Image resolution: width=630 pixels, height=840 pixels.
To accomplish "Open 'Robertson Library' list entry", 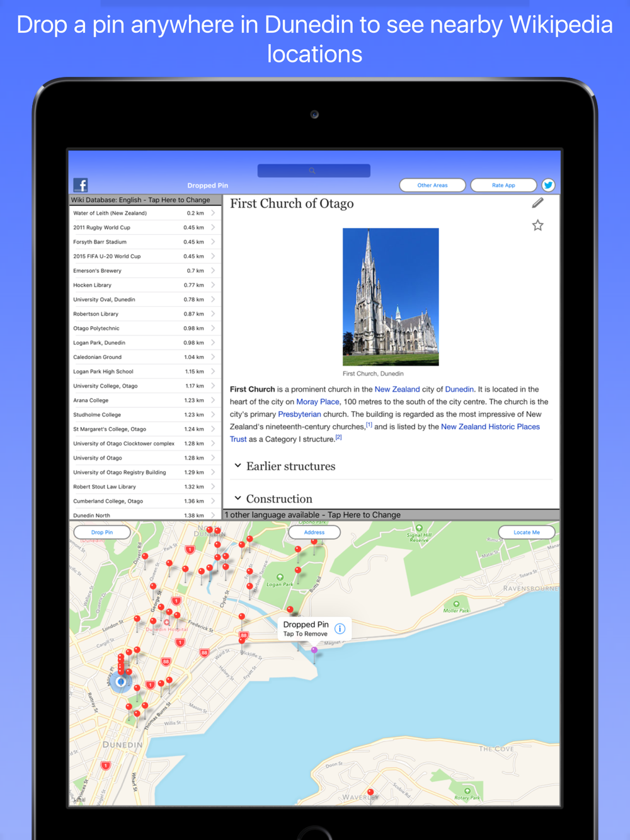I will point(145,314).
